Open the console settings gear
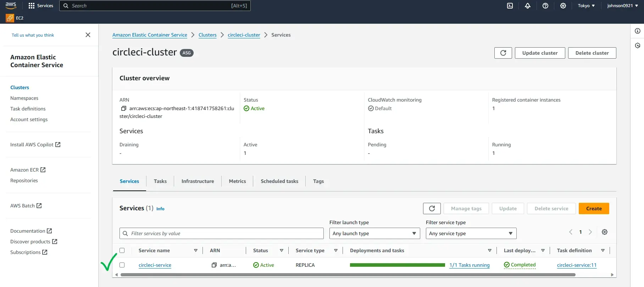Viewport: 644px width, 287px height. [563, 6]
